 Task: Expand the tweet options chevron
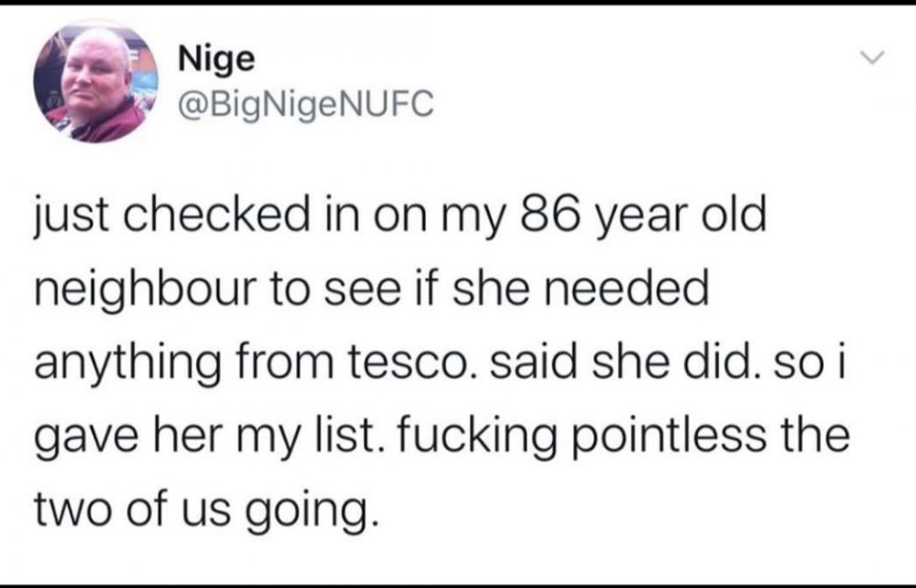click(x=873, y=57)
